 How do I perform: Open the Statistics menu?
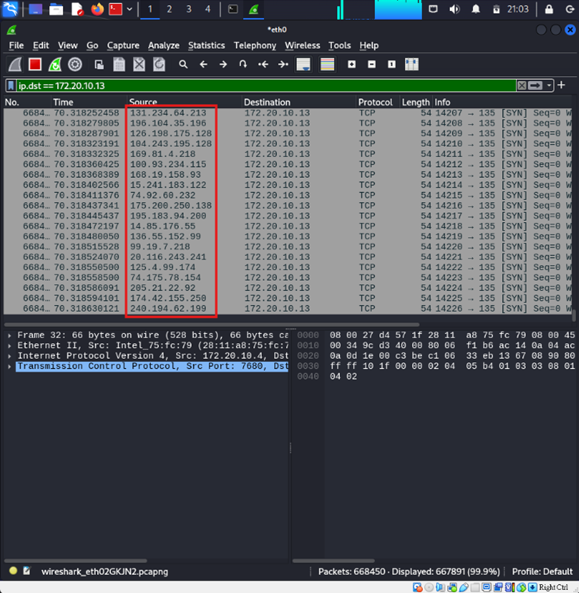pyautogui.click(x=206, y=46)
